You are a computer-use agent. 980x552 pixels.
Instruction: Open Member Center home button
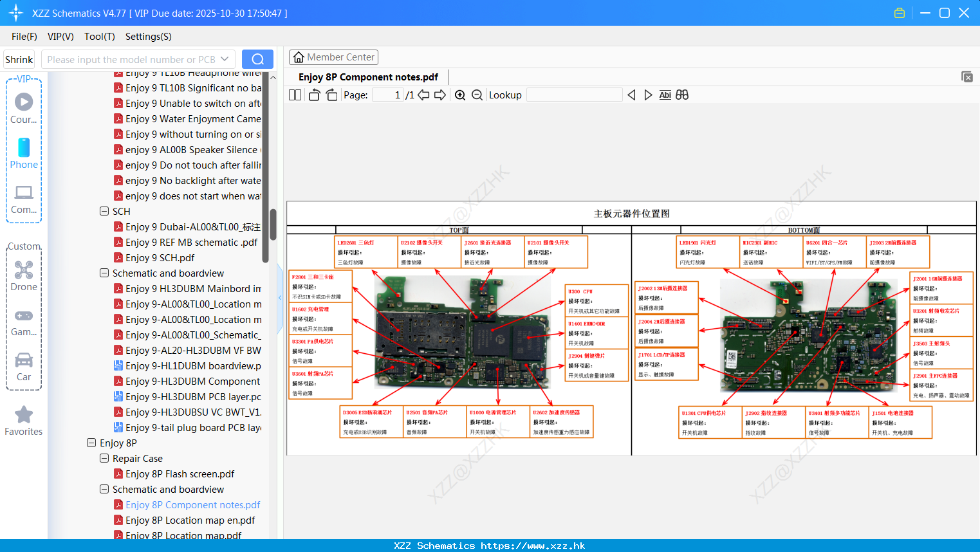(333, 57)
